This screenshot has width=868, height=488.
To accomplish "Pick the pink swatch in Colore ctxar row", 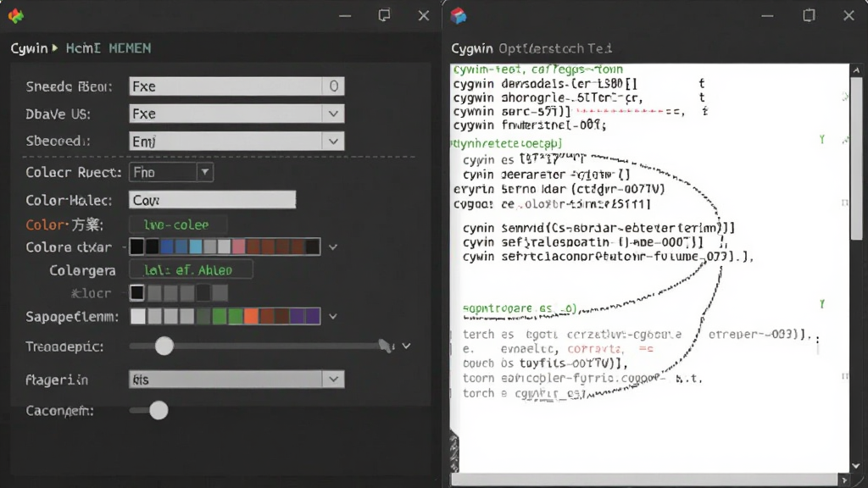I will pos(238,247).
